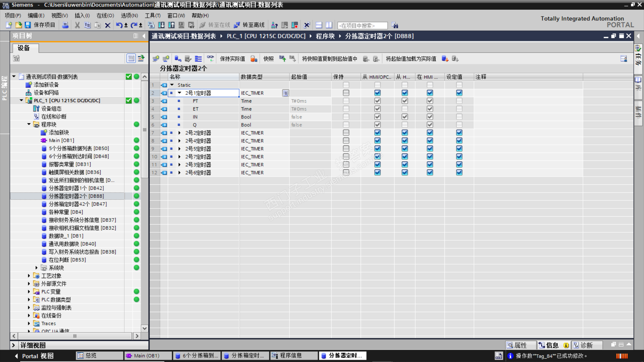The height and width of the screenshot is (362, 644).
Task: Toggle the retain (保持) checkbox for 2号1定时器
Action: (346, 93)
